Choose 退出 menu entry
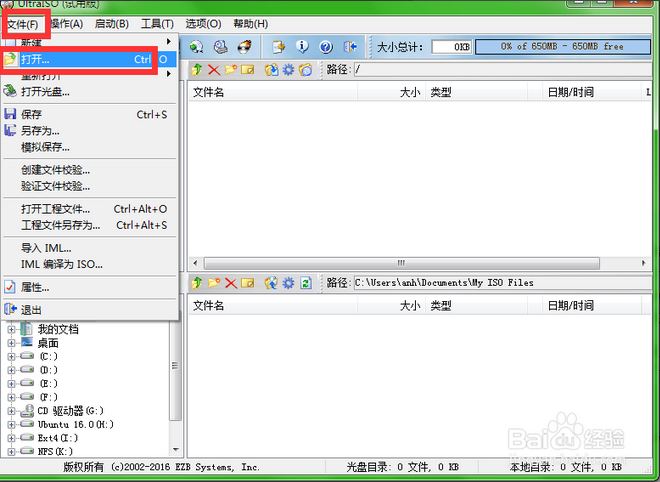The width and height of the screenshot is (660, 482). pos(89,310)
